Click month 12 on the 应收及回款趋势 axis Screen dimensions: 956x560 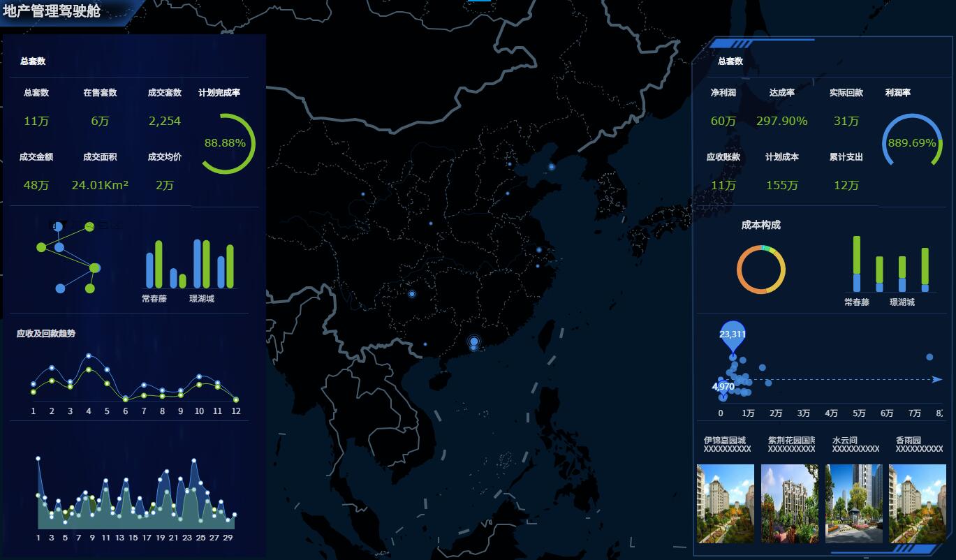[236, 411]
